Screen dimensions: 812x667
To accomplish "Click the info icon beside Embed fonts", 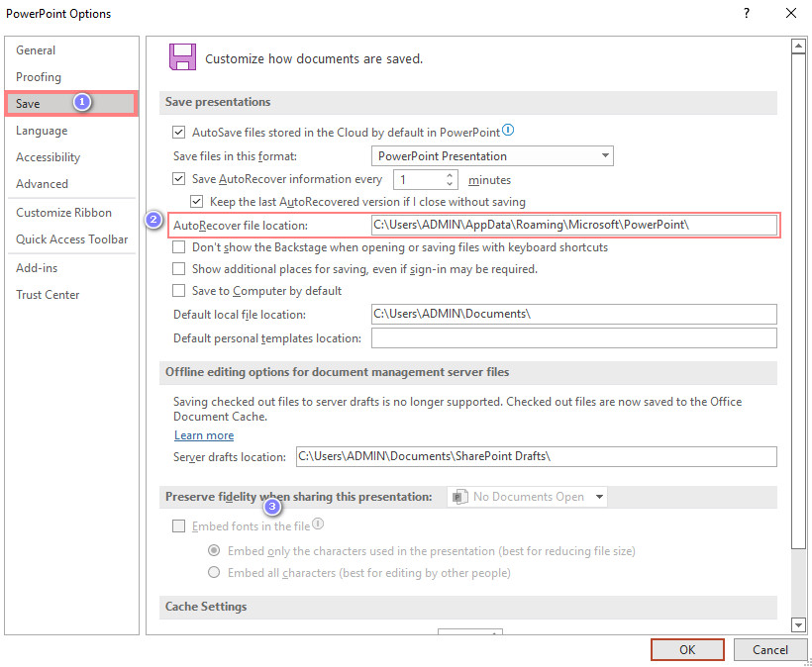I will (x=318, y=524).
